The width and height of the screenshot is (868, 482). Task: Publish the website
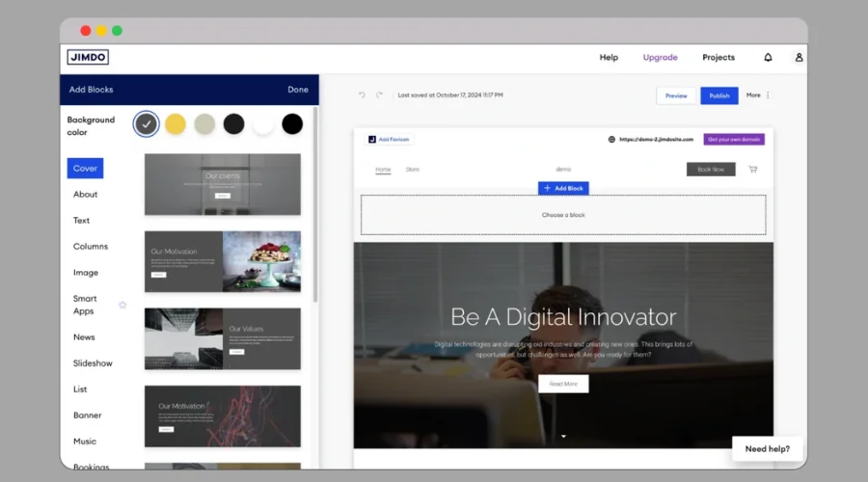(x=719, y=95)
